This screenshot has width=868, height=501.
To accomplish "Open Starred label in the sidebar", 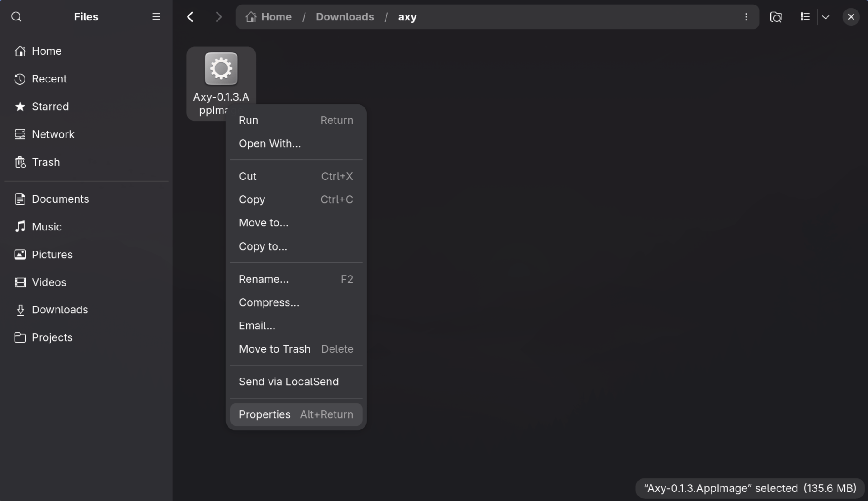I will point(51,107).
